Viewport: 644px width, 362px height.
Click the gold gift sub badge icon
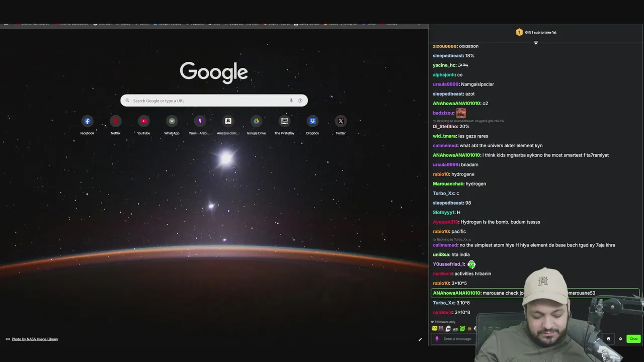(519, 32)
